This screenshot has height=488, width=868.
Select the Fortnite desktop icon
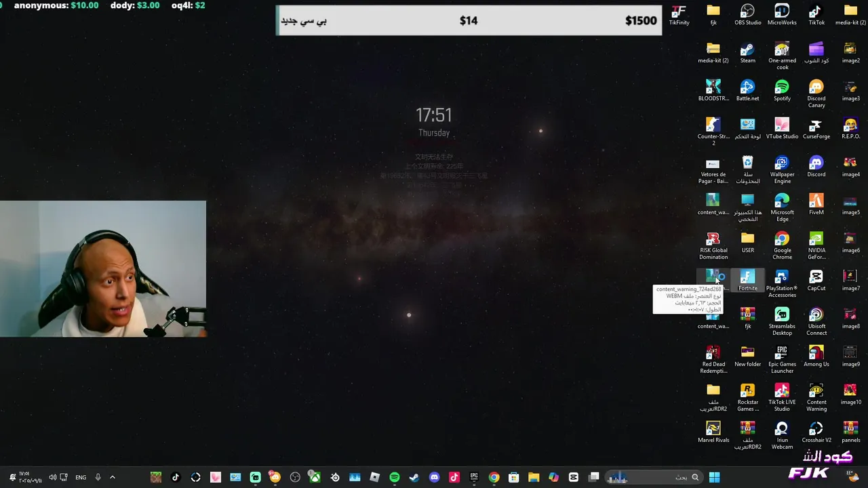[747, 280]
